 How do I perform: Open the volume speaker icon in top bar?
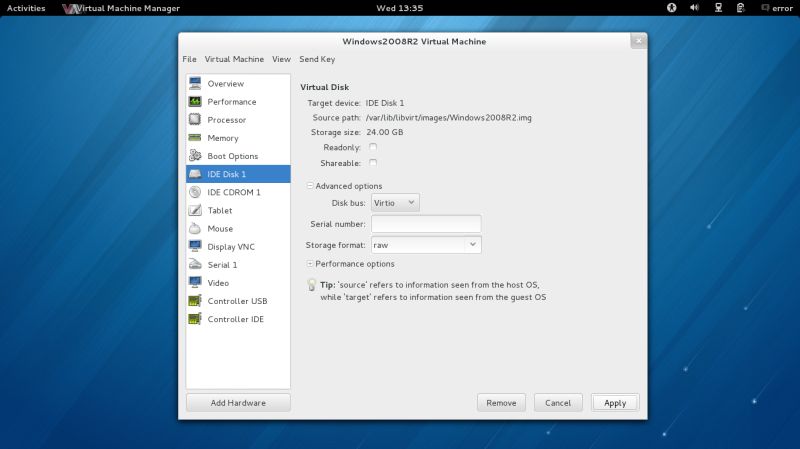pyautogui.click(x=694, y=8)
